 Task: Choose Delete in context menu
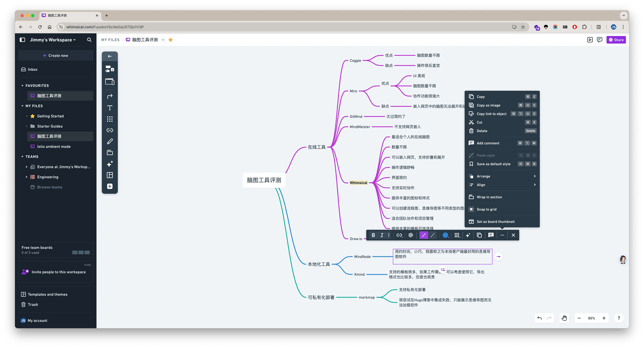(x=502, y=131)
